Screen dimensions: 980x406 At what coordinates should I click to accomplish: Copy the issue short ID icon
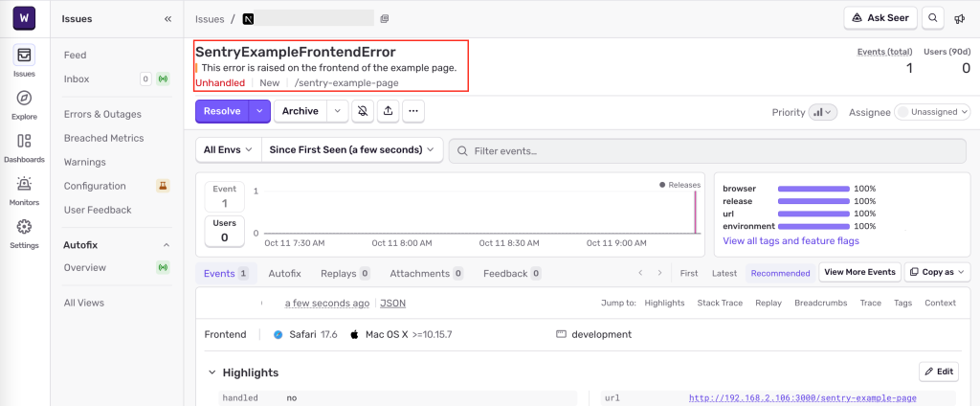click(385, 19)
